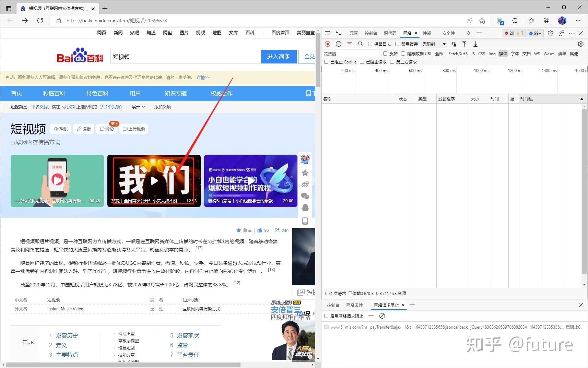
Task: Activate DevTools inspect element icon
Action: (328, 33)
